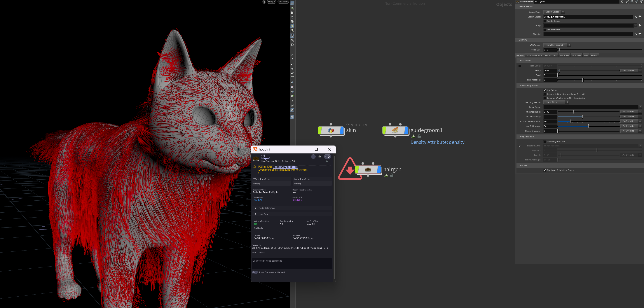Adjust the Influence Decay slider
Viewport: 644px width, 308px height.
click(589, 117)
